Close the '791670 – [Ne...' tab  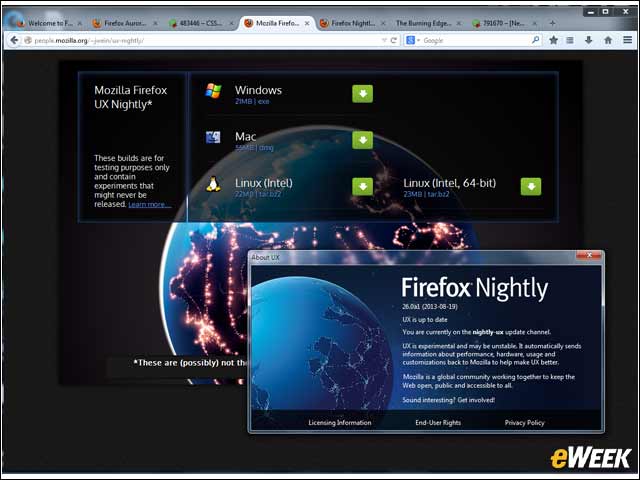[x=534, y=24]
